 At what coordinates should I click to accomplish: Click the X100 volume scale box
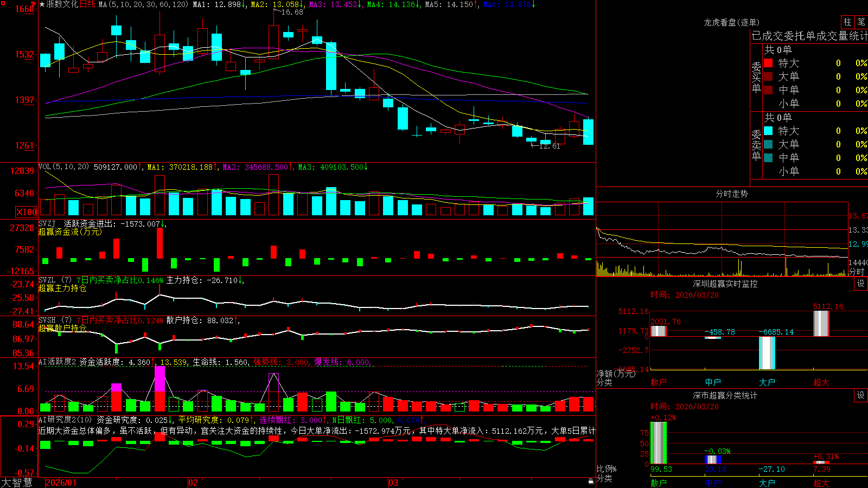(x=26, y=212)
